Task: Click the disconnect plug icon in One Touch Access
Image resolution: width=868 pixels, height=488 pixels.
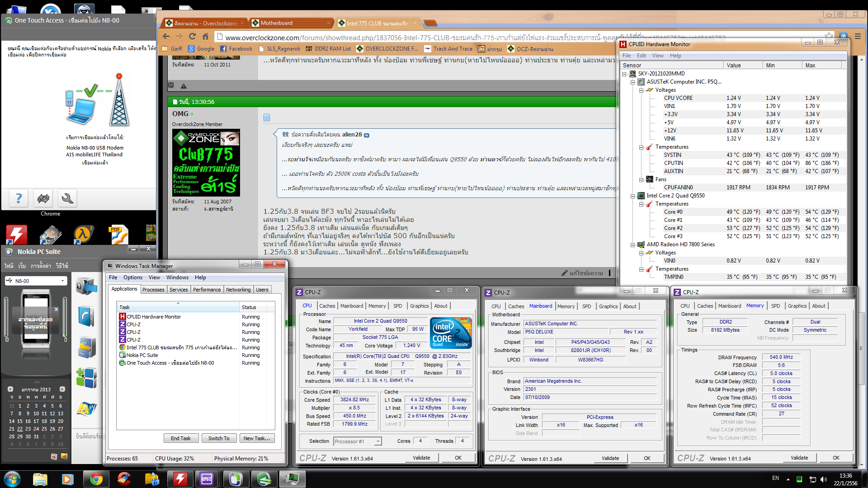Action: point(43,198)
